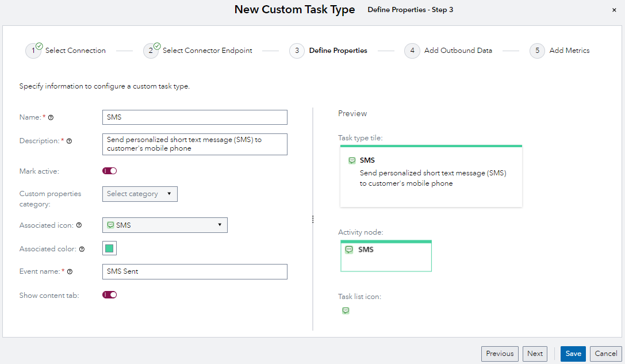
Task: Click the Task list icon preview
Action: 346,311
